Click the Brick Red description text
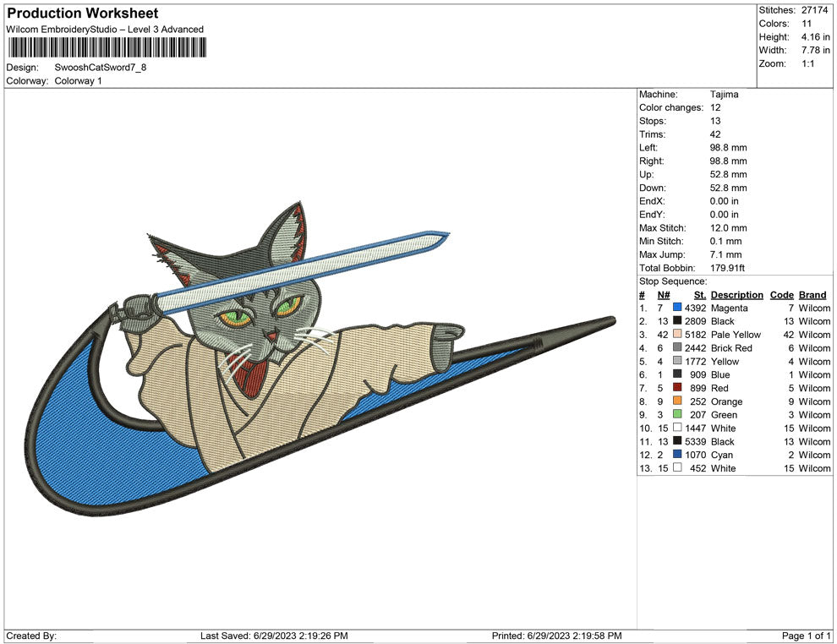This screenshot has width=837, height=644. (731, 348)
